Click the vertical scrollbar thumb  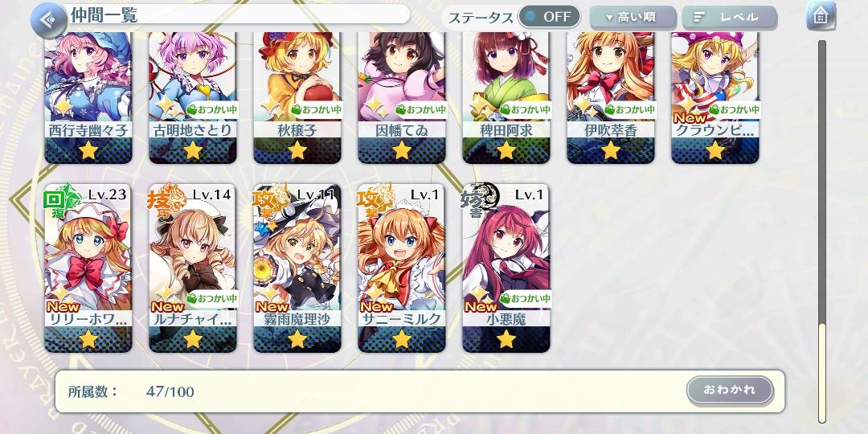click(x=823, y=372)
